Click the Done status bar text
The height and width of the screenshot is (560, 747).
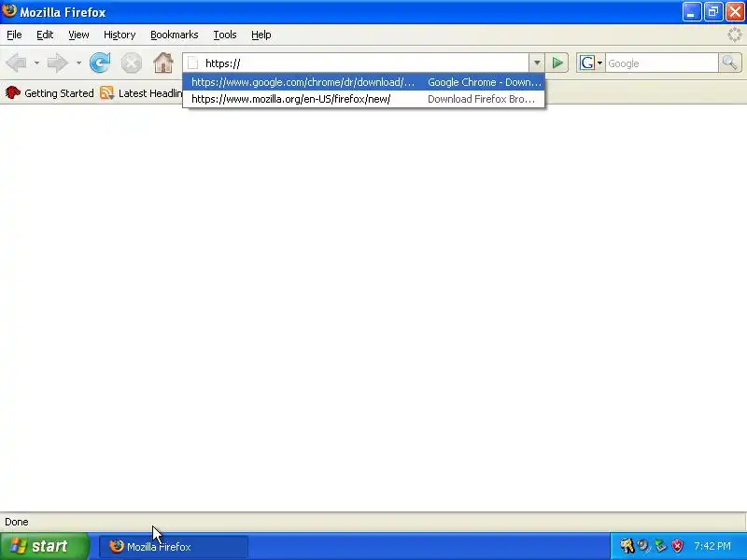click(x=17, y=522)
